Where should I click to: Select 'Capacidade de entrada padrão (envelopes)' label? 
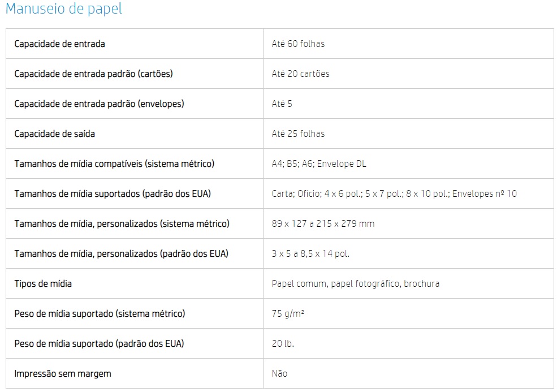(99, 104)
